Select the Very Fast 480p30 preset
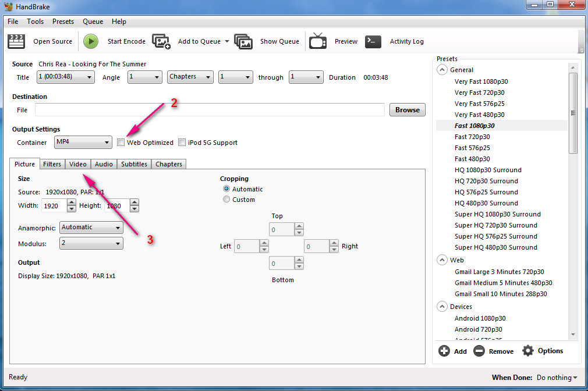This screenshot has width=588, height=391. click(x=479, y=115)
